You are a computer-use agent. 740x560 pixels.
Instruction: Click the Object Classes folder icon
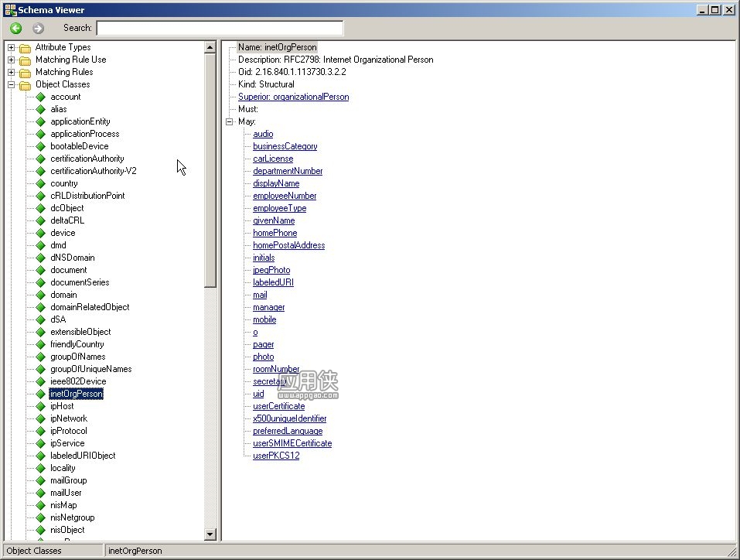point(25,85)
